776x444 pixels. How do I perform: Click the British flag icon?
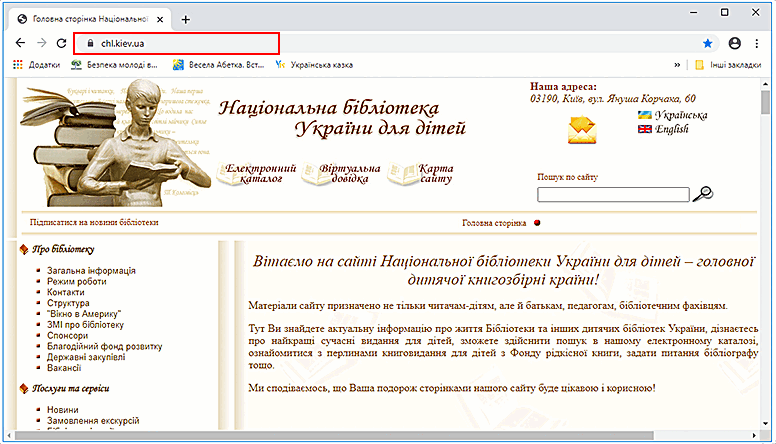coord(644,129)
